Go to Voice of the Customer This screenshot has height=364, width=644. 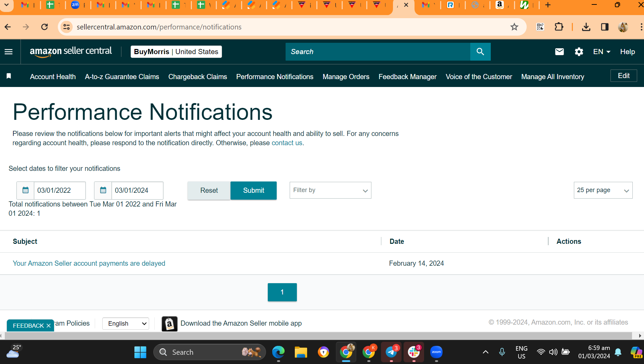click(x=479, y=77)
